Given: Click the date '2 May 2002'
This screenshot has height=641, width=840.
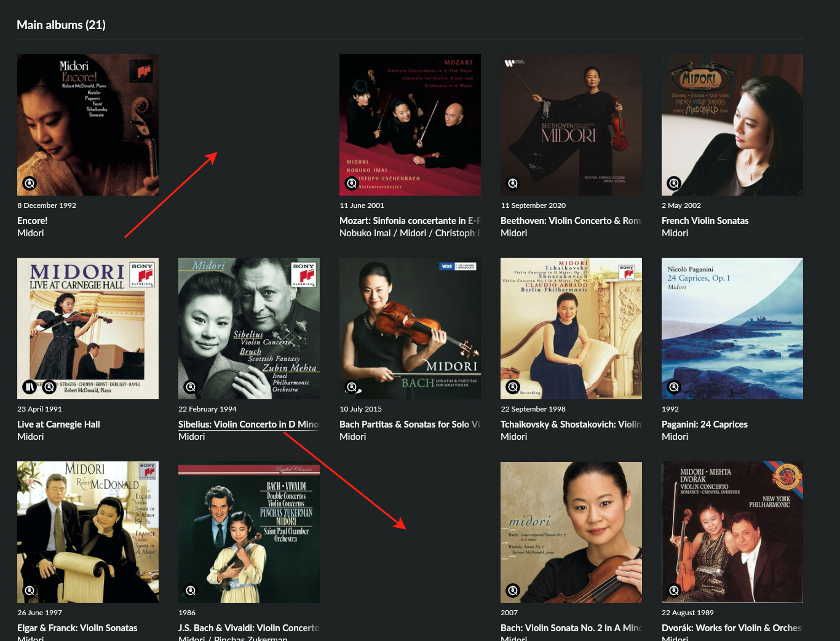Looking at the screenshot, I should [x=681, y=205].
